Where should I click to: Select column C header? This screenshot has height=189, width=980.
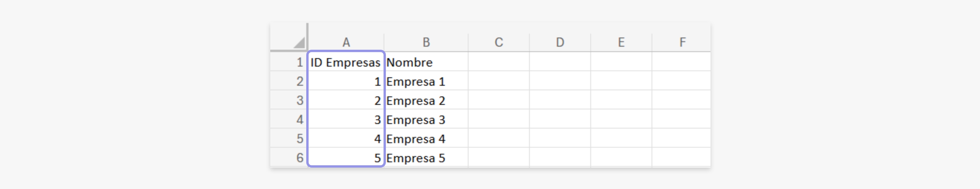(499, 42)
